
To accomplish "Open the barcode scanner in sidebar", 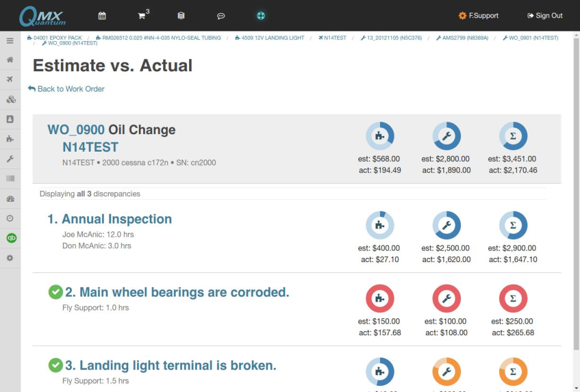I will (10, 179).
